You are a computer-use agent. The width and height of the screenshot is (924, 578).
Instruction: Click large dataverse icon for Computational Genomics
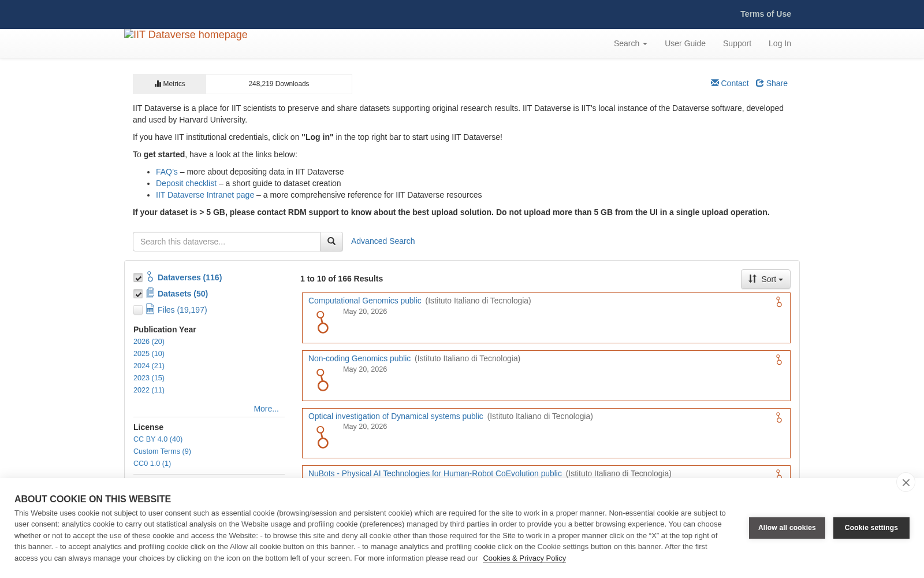pyautogui.click(x=322, y=322)
